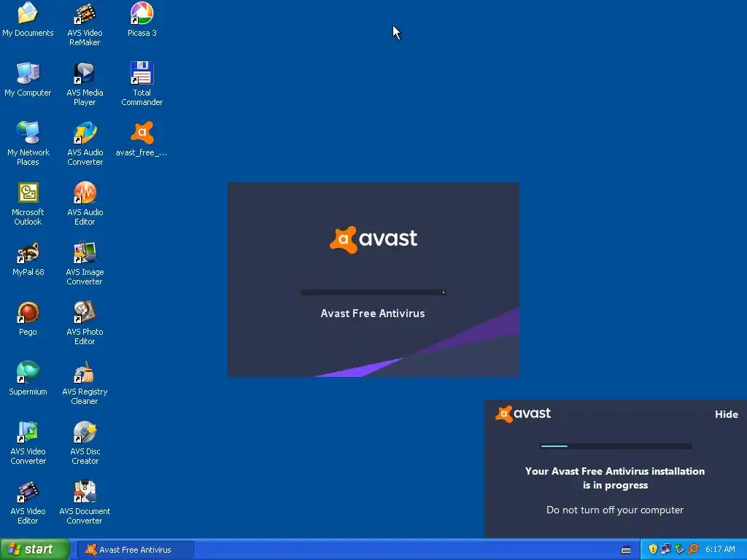The height and width of the screenshot is (560, 747).
Task: Select the AVS Disc Creator shortcut
Action: tap(85, 443)
